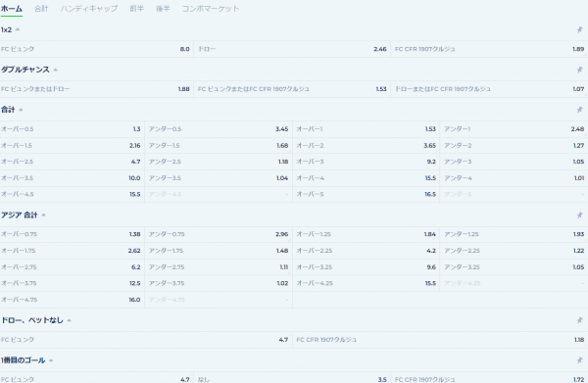Bet on FC ビュンク at 8.0 in 1x2
Screen dimensions: 588x383
96,49
